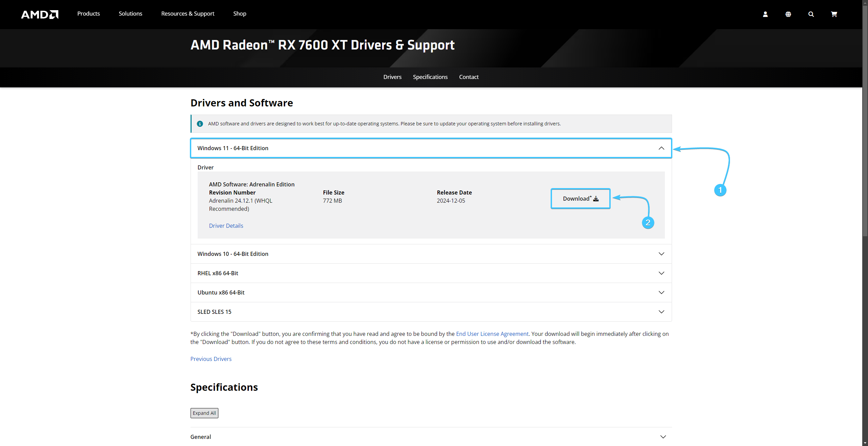Image resolution: width=868 pixels, height=446 pixels.
Task: Click the info icon in the notice banner
Action: pos(200,124)
